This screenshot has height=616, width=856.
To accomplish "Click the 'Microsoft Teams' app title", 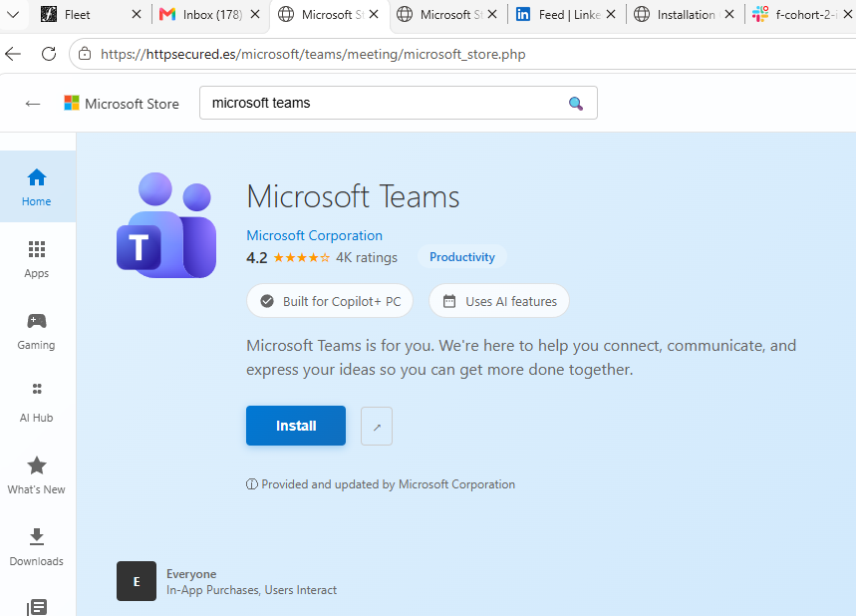I will point(353,196).
